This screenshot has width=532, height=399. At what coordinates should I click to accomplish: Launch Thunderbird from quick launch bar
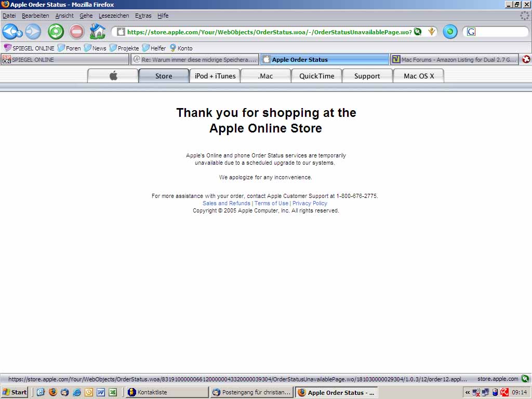pyautogui.click(x=65, y=392)
